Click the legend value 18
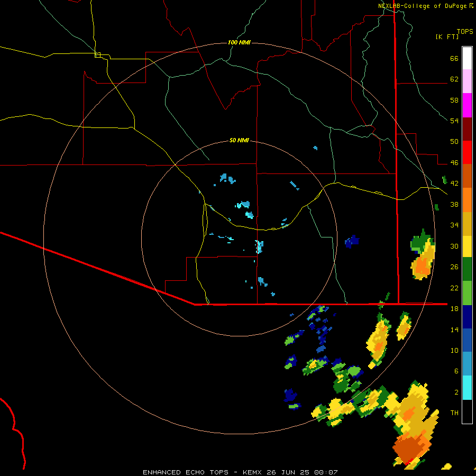Image resolution: width=476 pixels, height=476 pixels. tap(454, 309)
